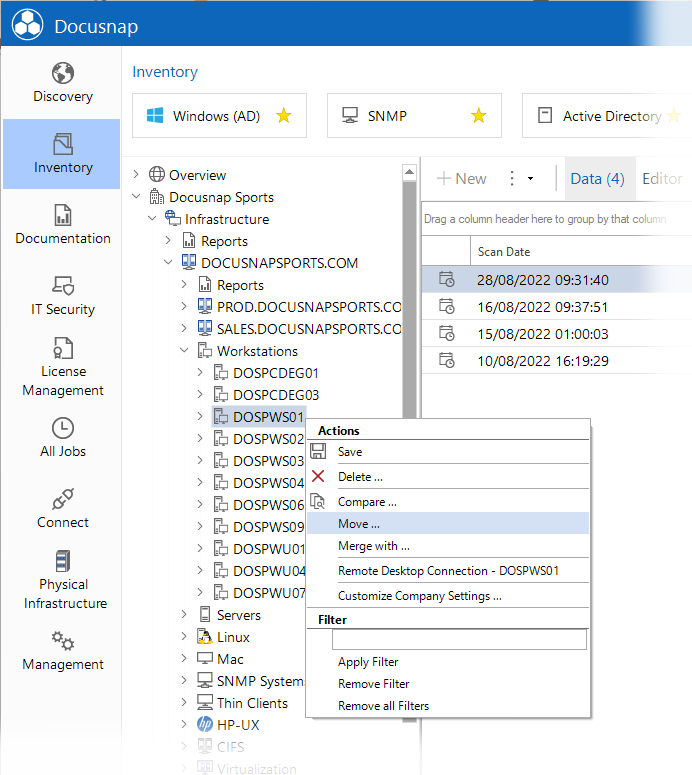Choose Merge with ... in the context menu
The width and height of the screenshot is (692, 775).
448,546
